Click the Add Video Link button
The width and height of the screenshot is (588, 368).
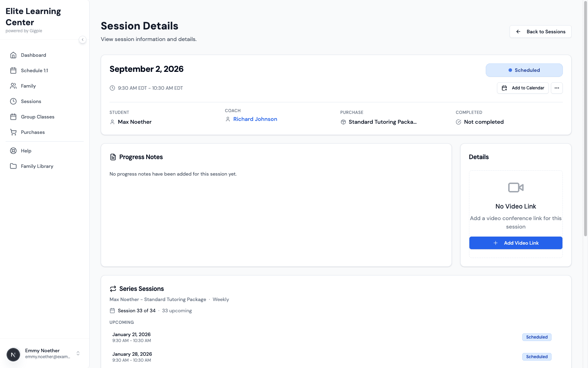(516, 243)
